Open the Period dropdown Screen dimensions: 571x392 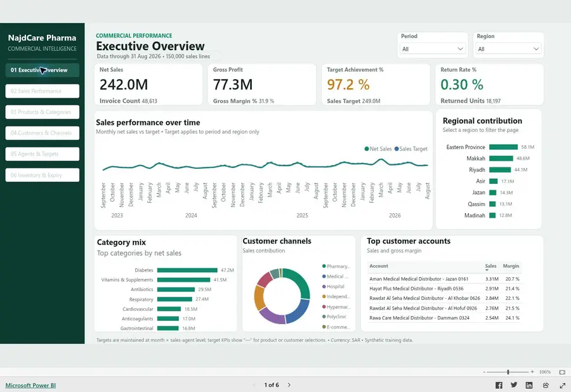(432, 49)
